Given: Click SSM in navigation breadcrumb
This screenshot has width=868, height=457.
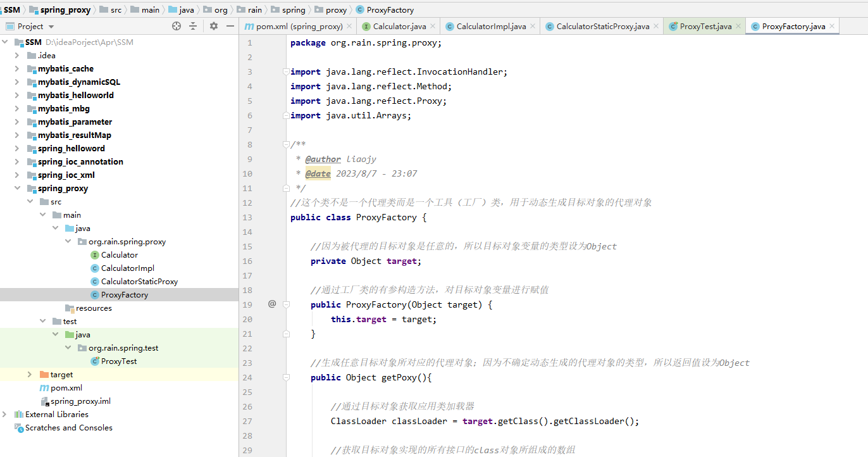Looking at the screenshot, I should tap(12, 9).
